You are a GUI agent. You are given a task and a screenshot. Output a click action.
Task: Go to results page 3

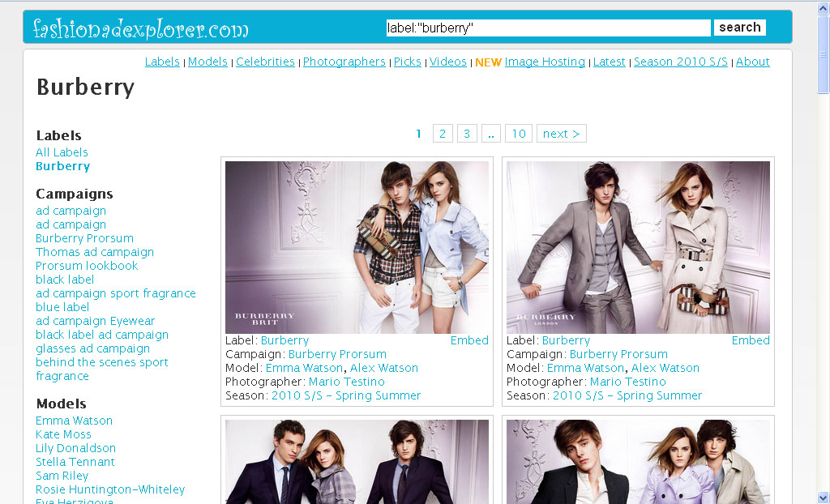click(x=467, y=134)
